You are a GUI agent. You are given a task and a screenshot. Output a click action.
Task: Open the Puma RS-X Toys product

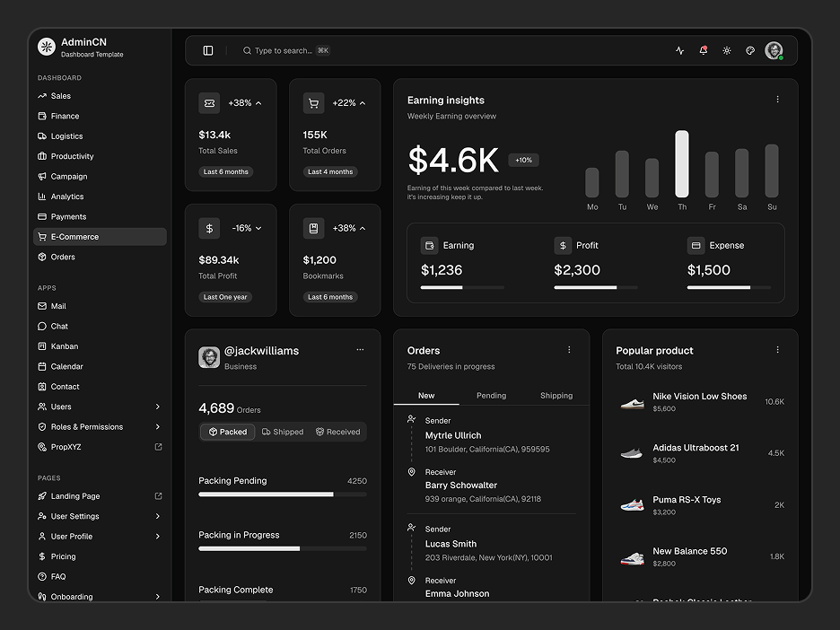pos(700,505)
